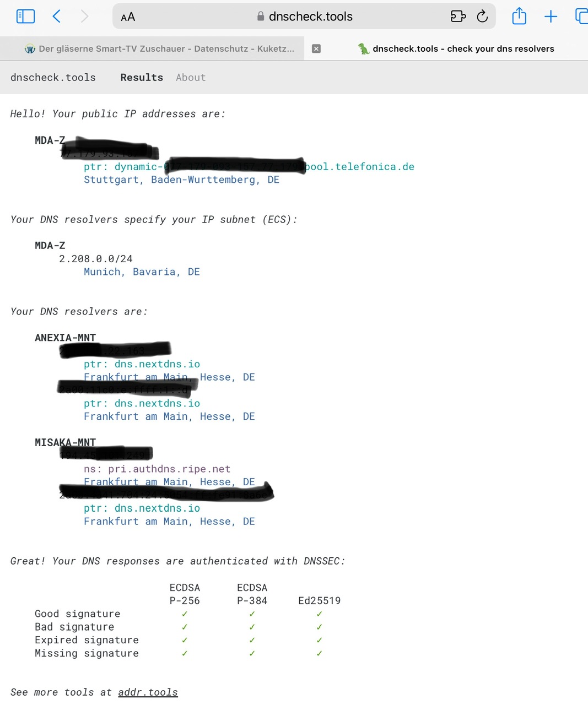
Task: Click Missing signature P-256 checkmark
Action: click(185, 653)
